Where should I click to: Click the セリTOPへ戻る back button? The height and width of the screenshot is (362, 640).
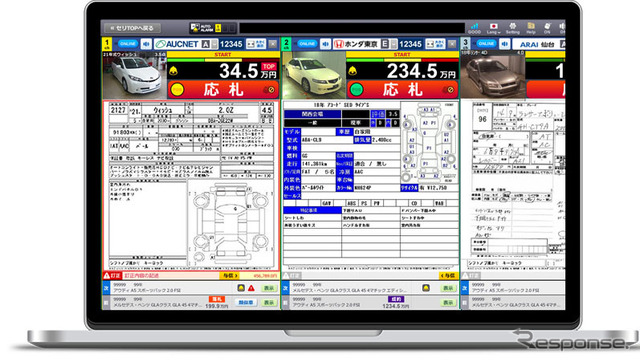click(x=132, y=28)
